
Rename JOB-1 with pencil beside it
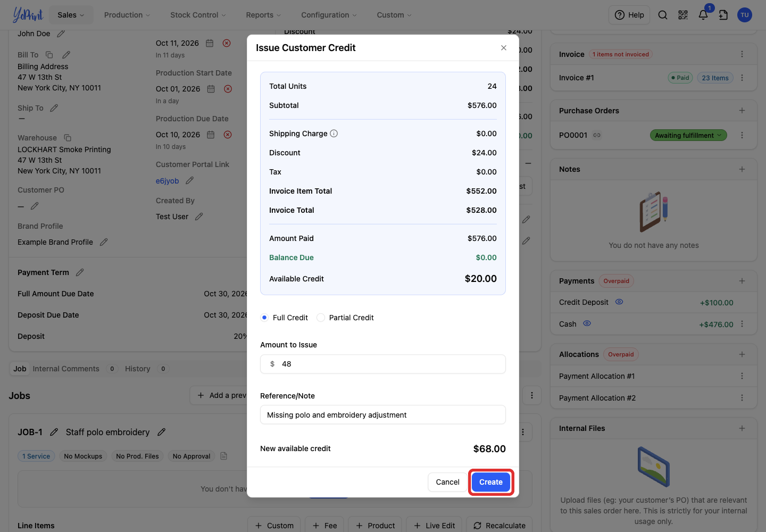coord(54,432)
